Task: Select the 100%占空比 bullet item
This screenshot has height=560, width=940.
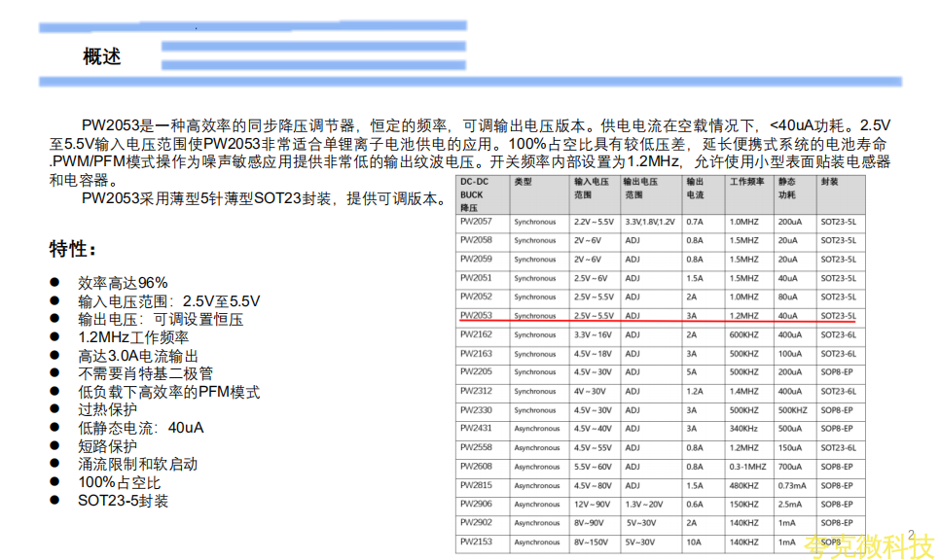Action: pos(120,482)
